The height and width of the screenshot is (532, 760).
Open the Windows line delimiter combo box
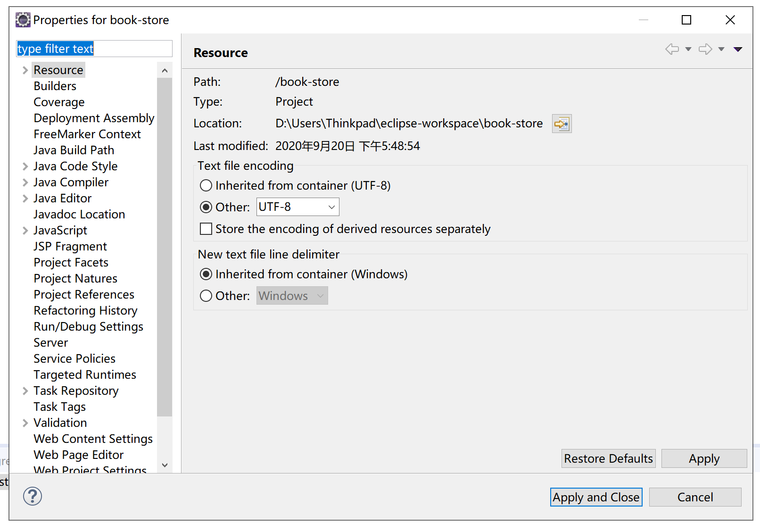pos(292,296)
